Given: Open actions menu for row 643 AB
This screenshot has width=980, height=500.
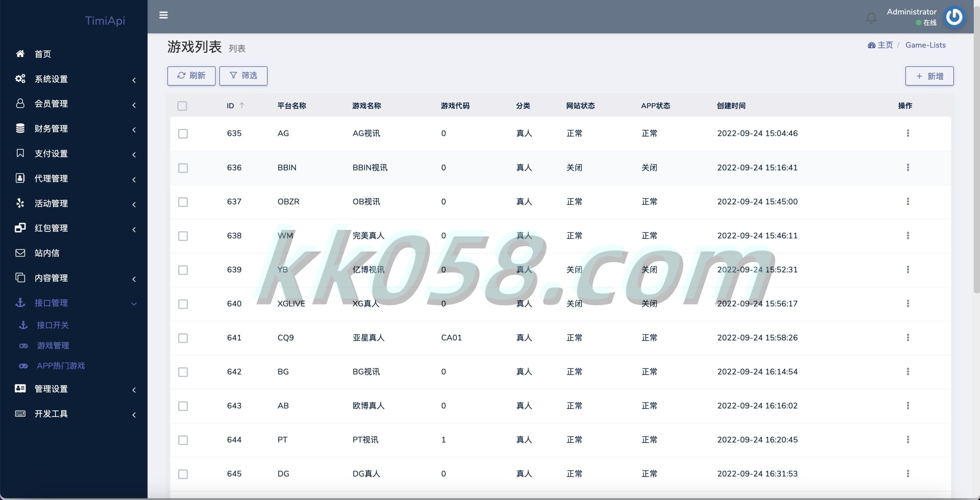Looking at the screenshot, I should tap(908, 406).
